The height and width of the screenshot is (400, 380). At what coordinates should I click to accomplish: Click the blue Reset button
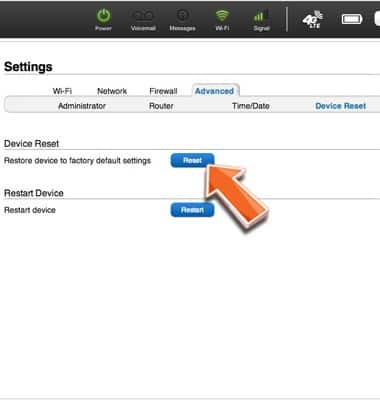tap(192, 160)
